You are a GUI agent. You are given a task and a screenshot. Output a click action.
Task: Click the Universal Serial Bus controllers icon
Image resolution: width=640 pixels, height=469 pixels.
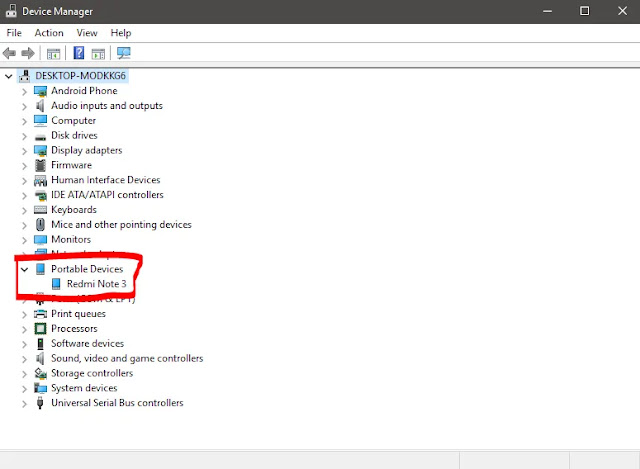point(40,403)
